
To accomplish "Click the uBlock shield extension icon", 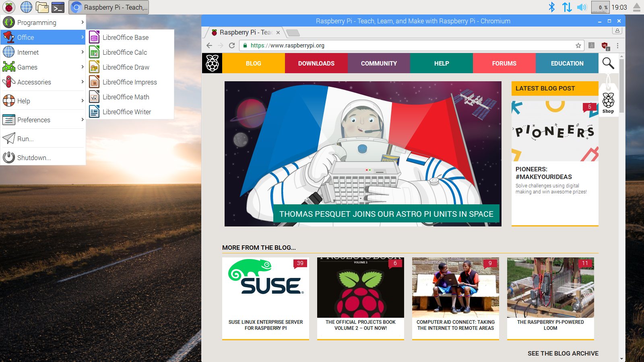I will (605, 46).
